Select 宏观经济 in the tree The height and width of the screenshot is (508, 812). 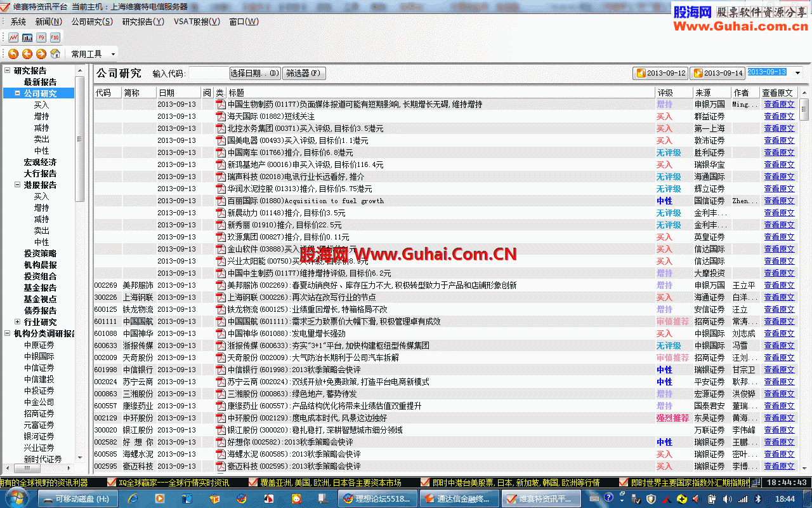click(40, 162)
